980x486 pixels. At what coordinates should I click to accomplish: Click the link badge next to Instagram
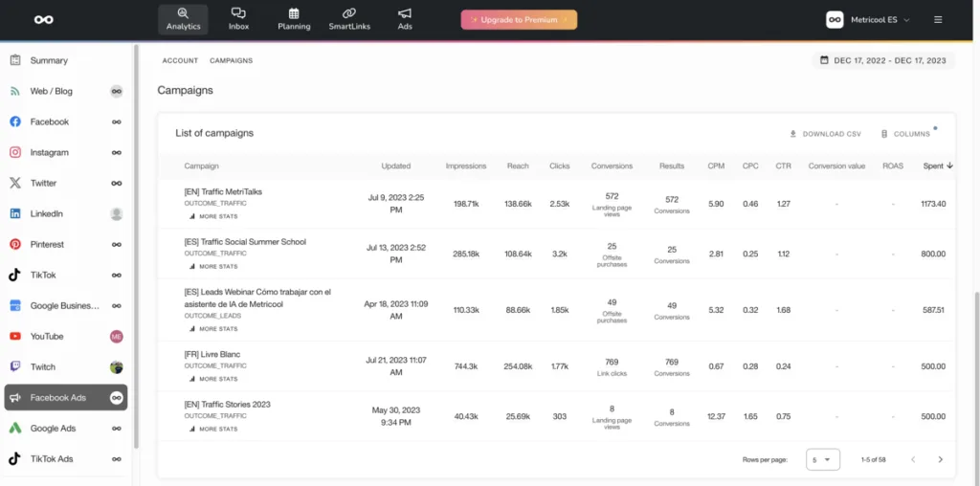[116, 152]
